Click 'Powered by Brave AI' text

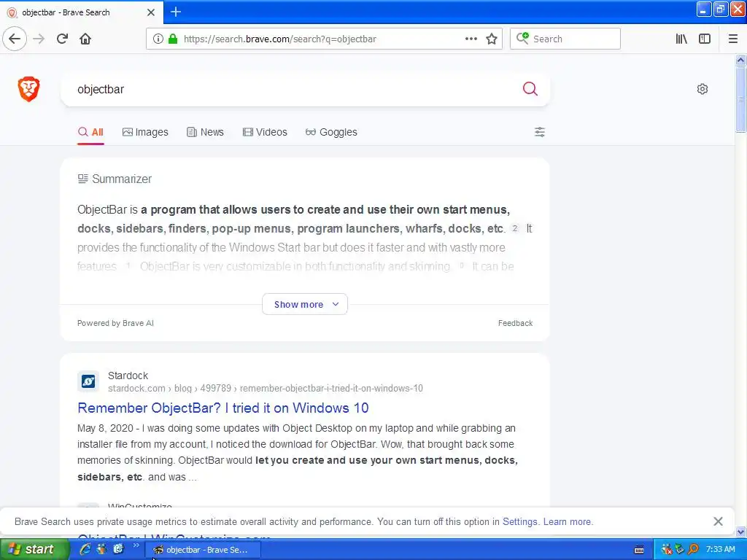(x=115, y=323)
